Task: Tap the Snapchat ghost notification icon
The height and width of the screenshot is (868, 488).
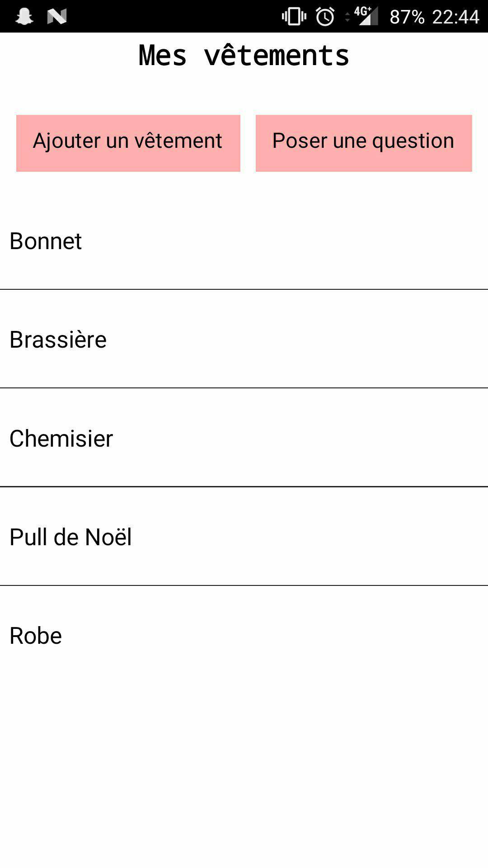Action: tap(24, 16)
